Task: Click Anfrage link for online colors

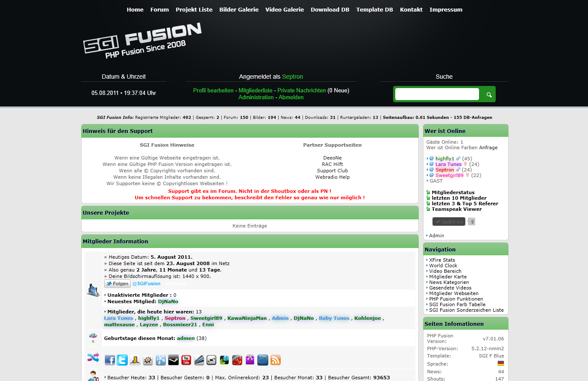Action: 488,148
